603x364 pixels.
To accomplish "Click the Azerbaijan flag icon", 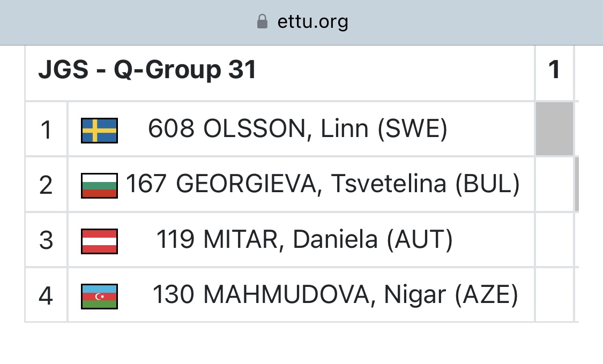I will click(x=99, y=296).
